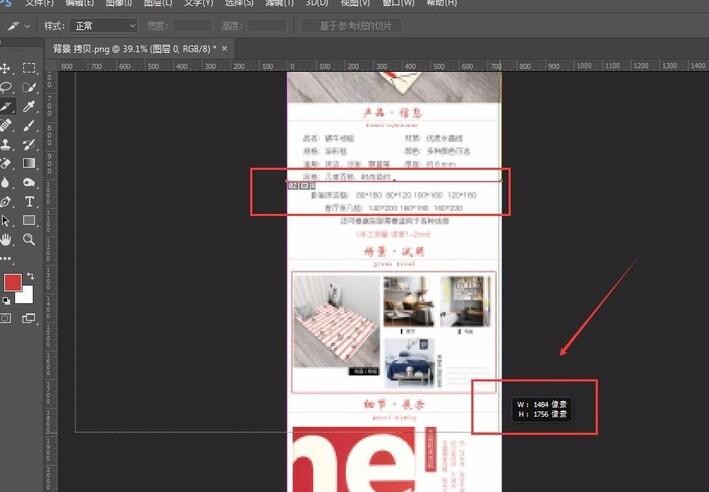The image size is (709, 492).
Task: Select the History Brush tool
Action: pyautogui.click(x=29, y=144)
